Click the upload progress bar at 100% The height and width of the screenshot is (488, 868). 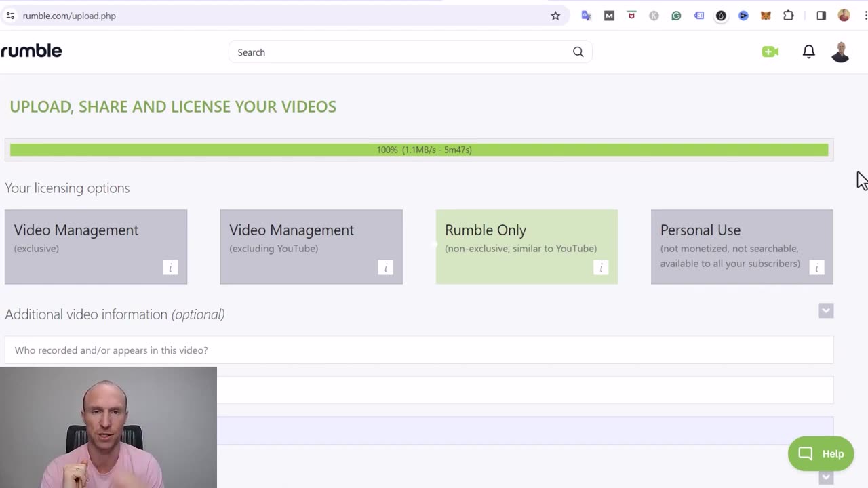tap(419, 150)
